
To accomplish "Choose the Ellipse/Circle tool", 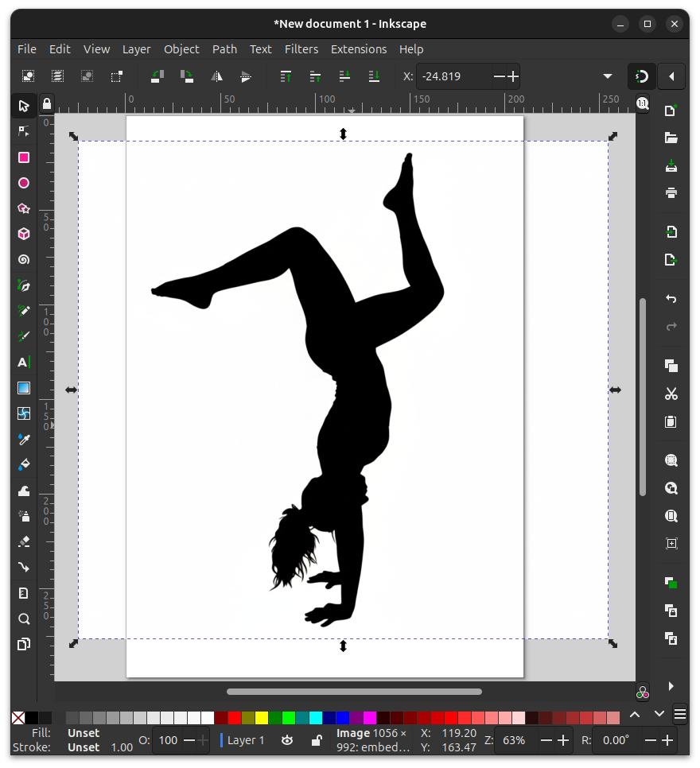I will click(x=24, y=183).
